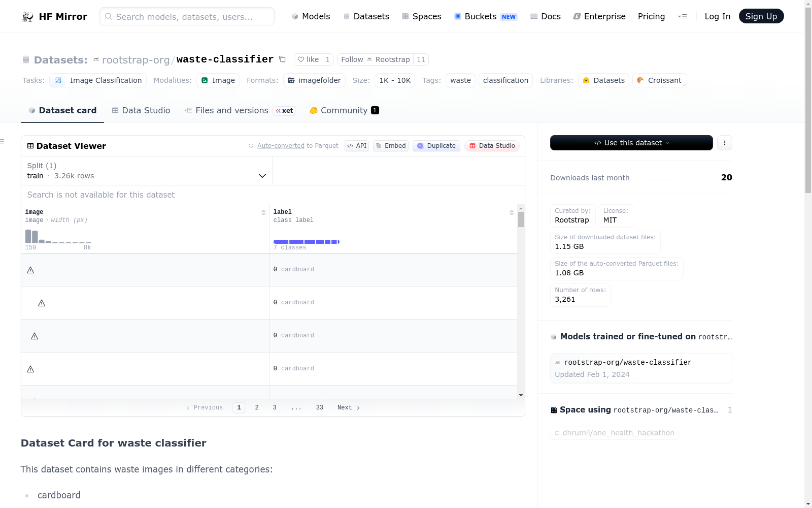Image resolution: width=812 pixels, height=508 pixels.
Task: Select the waste tag
Action: coord(461,80)
